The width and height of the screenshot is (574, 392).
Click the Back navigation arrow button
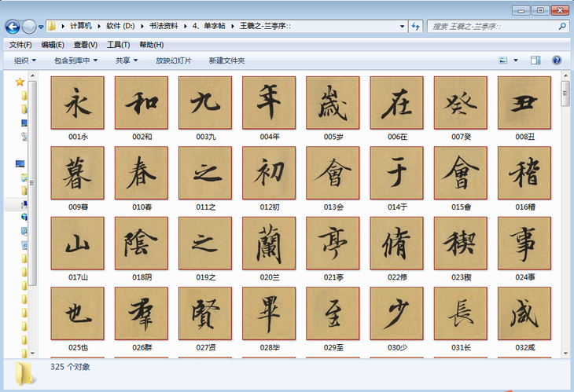13,27
